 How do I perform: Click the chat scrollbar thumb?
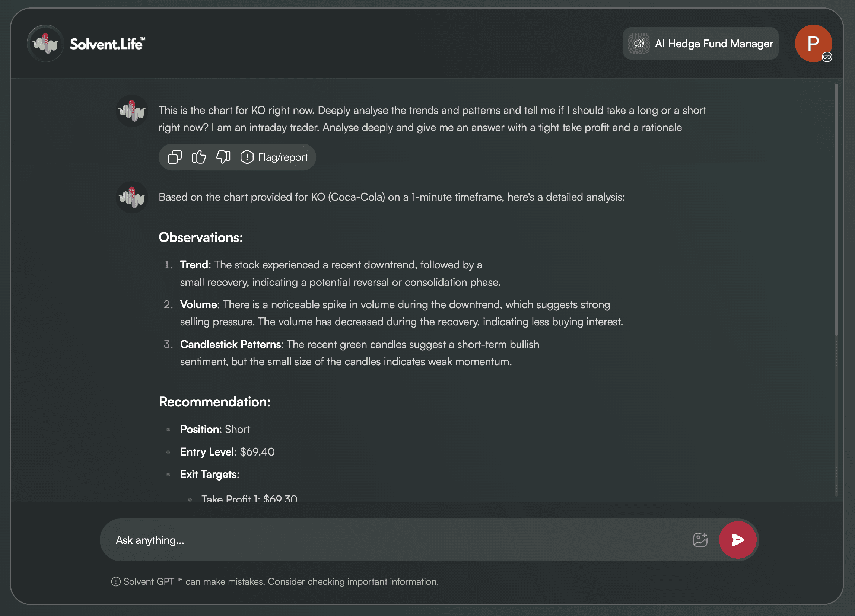pyautogui.click(x=836, y=210)
